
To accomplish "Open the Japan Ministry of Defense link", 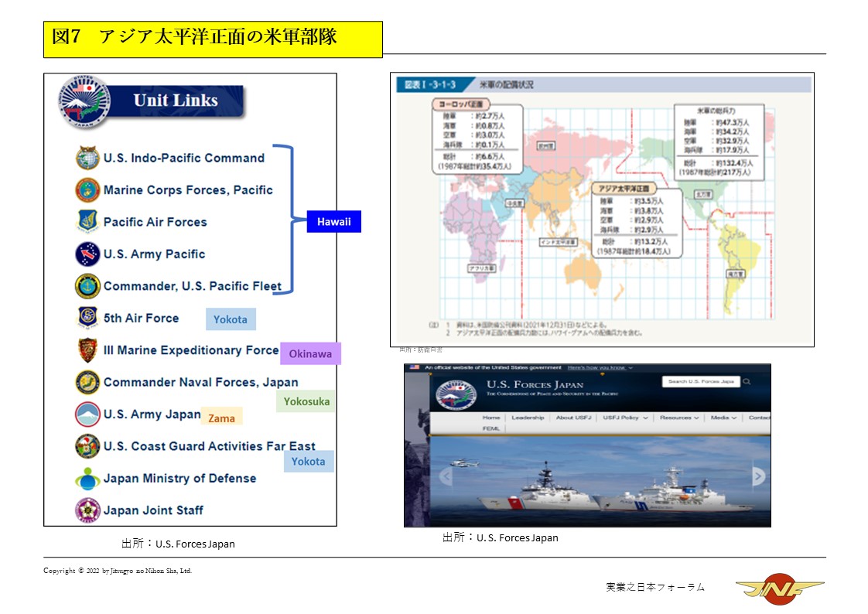I will (x=180, y=479).
